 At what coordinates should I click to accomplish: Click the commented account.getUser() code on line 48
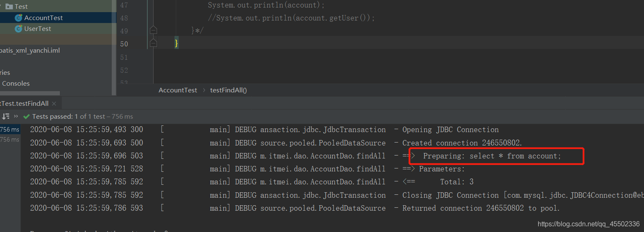click(x=291, y=18)
